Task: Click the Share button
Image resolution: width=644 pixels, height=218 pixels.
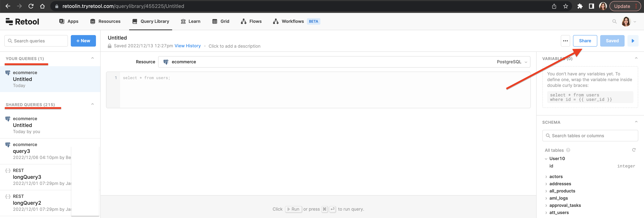Action: [x=585, y=41]
